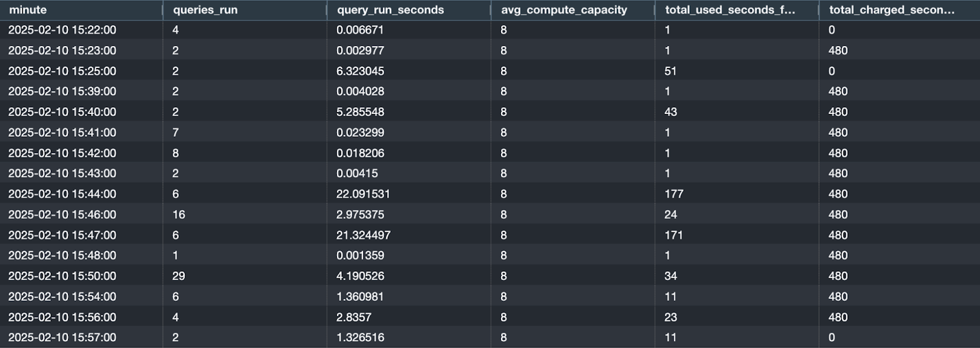Viewport: 980px width, 348px height.
Task: Click the 0.001359 query_run_seconds value
Action: (360, 255)
